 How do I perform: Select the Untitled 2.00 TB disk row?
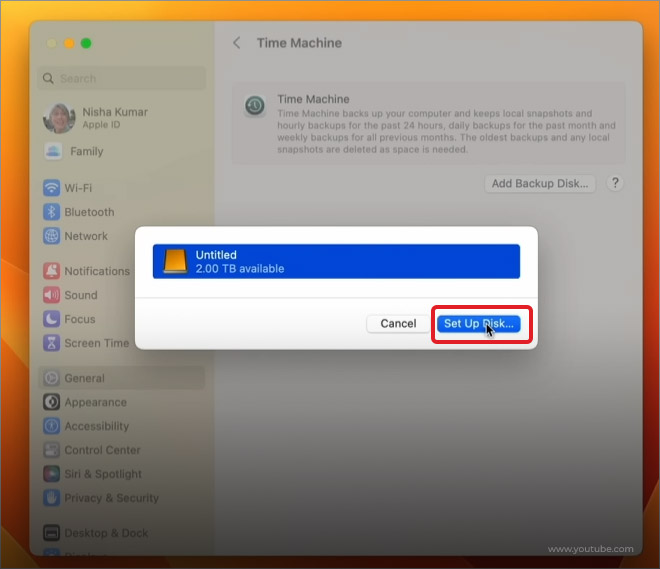click(336, 261)
